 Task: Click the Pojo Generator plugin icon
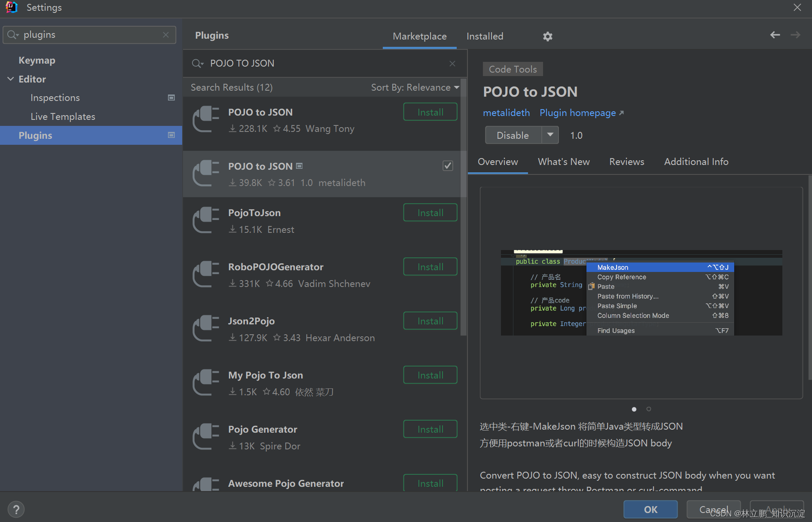point(206,437)
